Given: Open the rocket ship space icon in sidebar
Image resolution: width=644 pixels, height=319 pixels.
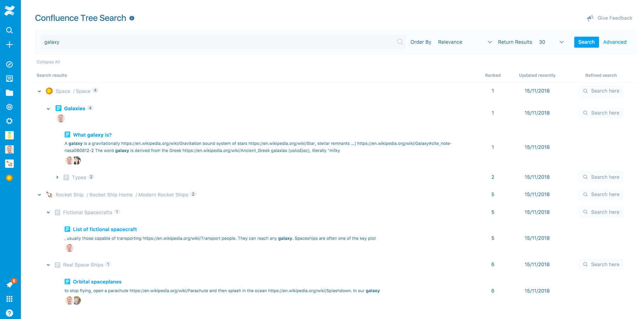Looking at the screenshot, I should click(10, 164).
